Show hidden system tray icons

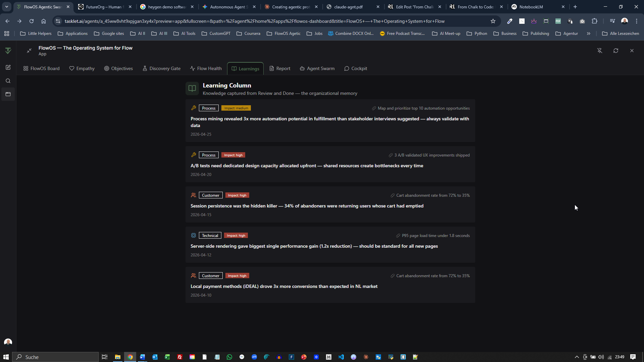click(x=577, y=357)
